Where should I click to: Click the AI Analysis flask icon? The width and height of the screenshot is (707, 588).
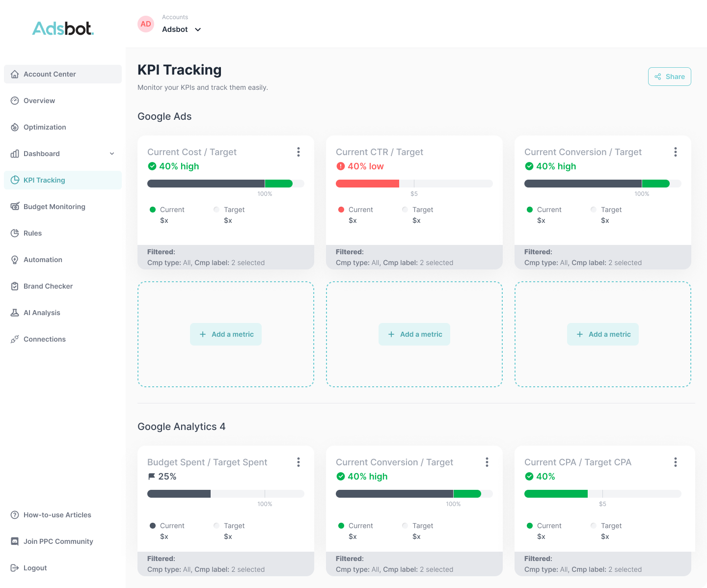15,313
